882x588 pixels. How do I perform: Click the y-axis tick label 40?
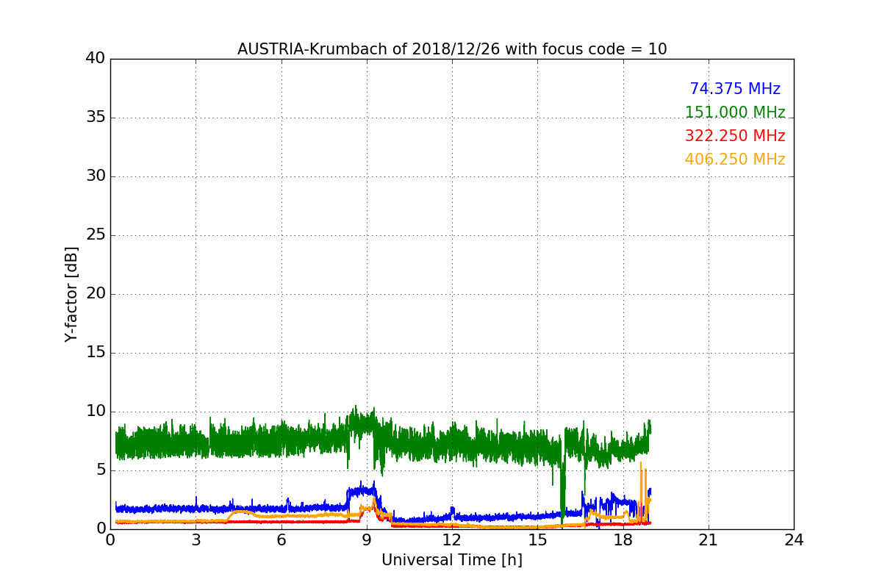96,59
